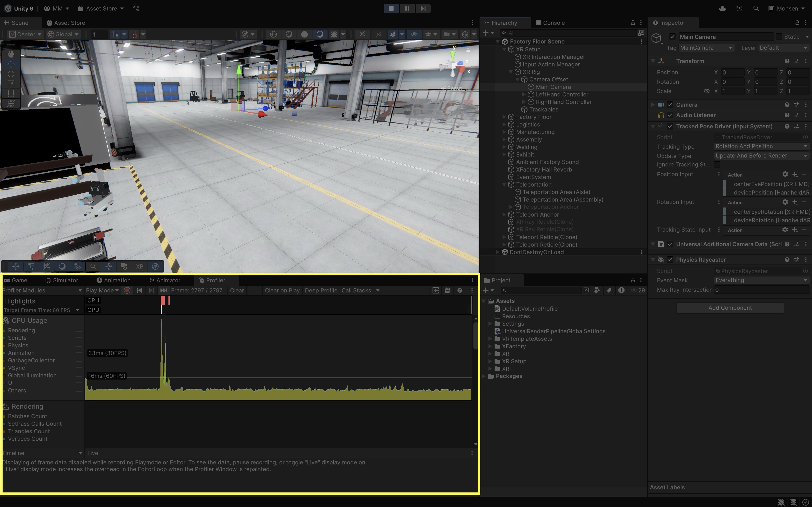Image resolution: width=812 pixels, height=507 pixels.
Task: Select the Rotate tool in Scene toolbar
Action: 11,74
